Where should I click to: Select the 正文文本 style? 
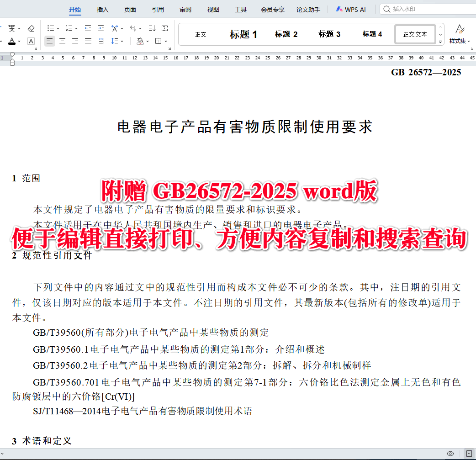(415, 34)
